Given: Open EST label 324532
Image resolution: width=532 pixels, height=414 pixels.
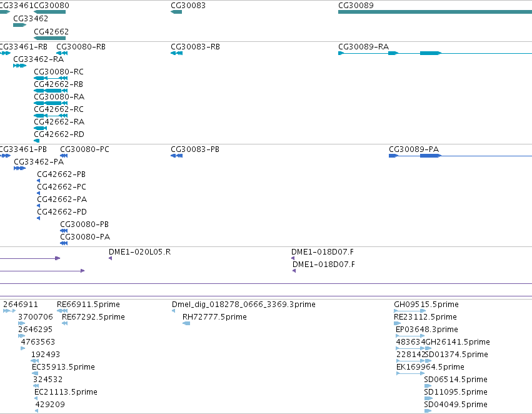Looking at the screenshot, I should click(x=48, y=380).
